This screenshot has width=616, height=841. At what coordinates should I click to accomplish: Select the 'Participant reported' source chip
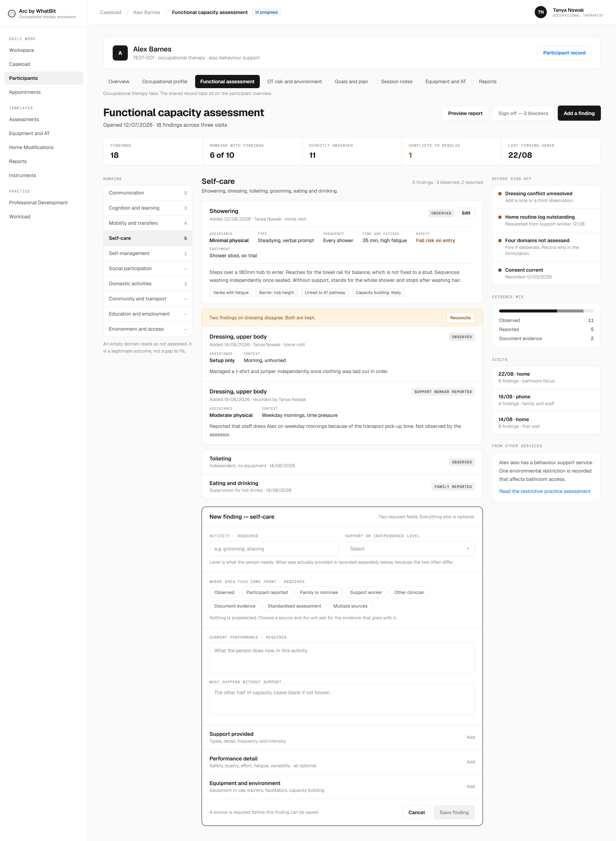tap(267, 592)
